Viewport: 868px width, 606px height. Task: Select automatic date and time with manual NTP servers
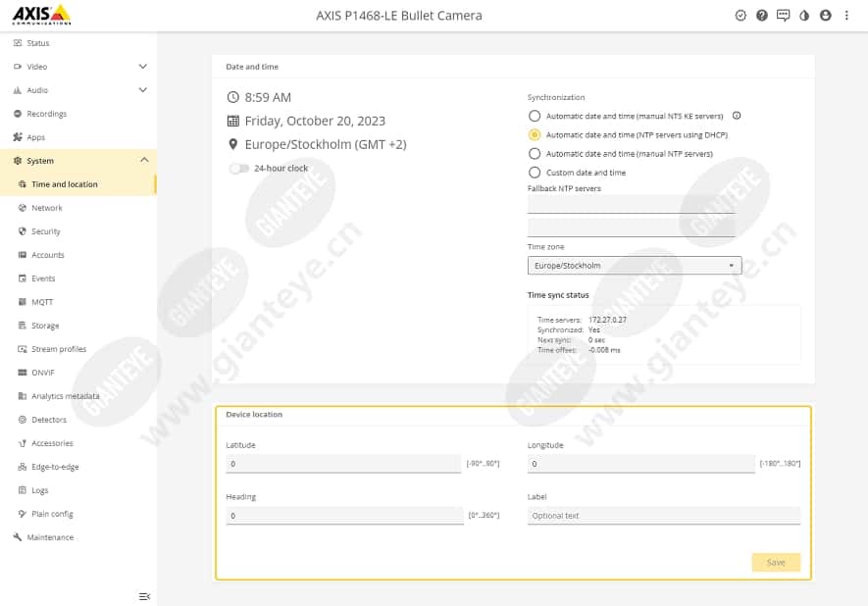point(535,154)
